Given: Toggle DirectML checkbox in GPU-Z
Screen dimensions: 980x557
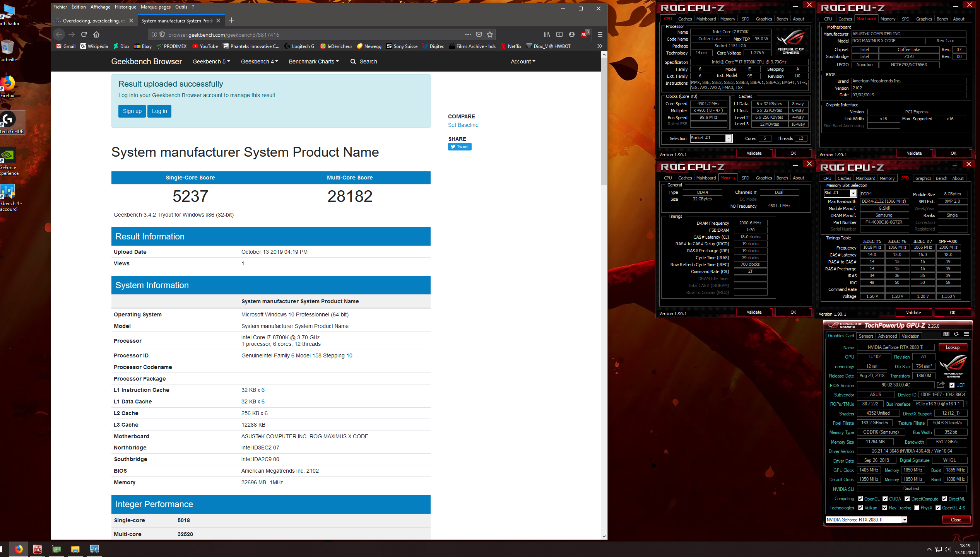Looking at the screenshot, I should coord(944,499).
